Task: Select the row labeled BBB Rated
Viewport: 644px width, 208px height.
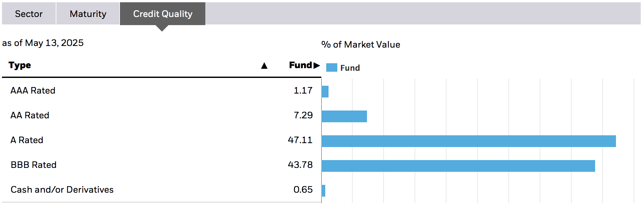Action: tap(34, 165)
